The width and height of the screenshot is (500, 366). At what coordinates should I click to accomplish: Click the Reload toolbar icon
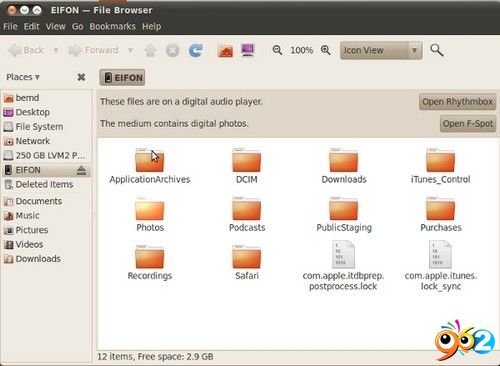pyautogui.click(x=196, y=51)
